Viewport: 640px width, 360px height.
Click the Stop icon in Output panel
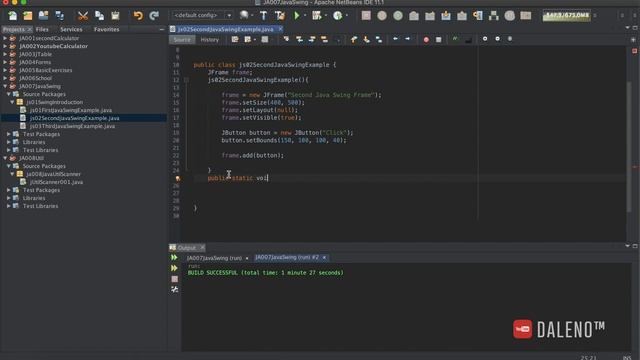[x=174, y=279]
